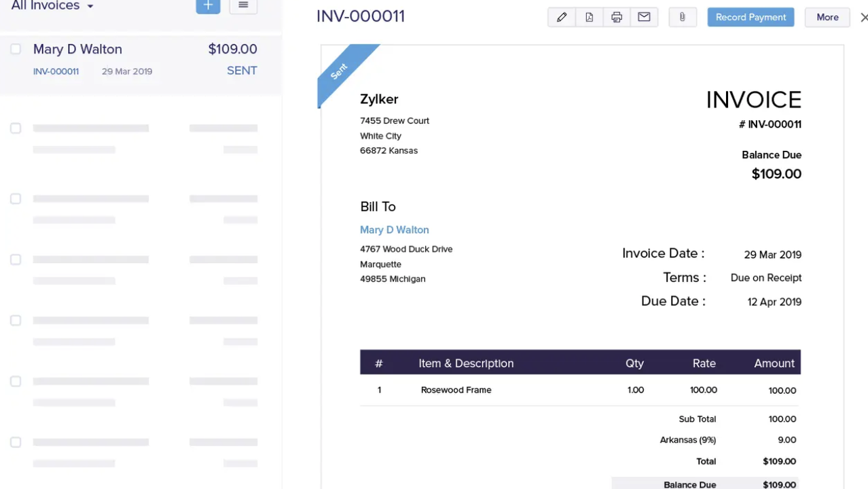Print the invoice with printer icon

click(617, 18)
